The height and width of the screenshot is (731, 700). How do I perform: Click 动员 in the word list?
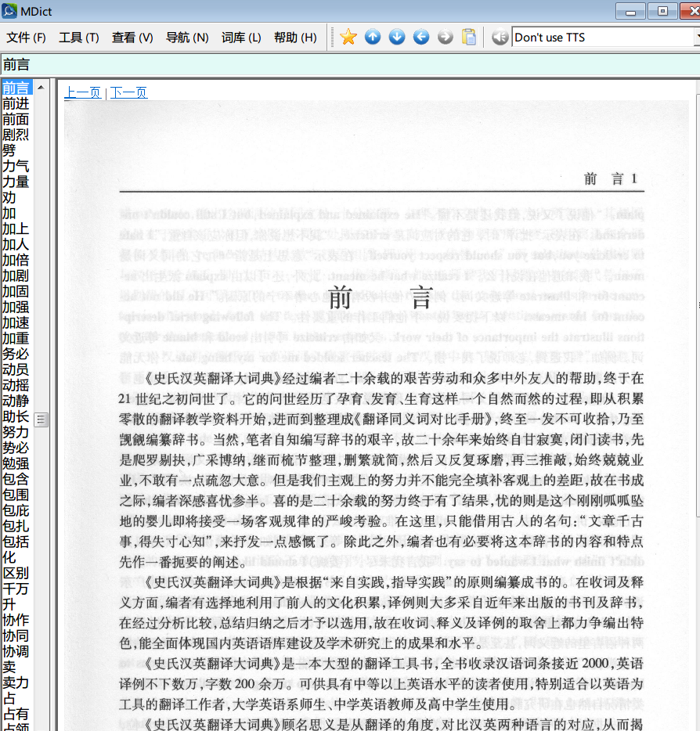(16, 369)
